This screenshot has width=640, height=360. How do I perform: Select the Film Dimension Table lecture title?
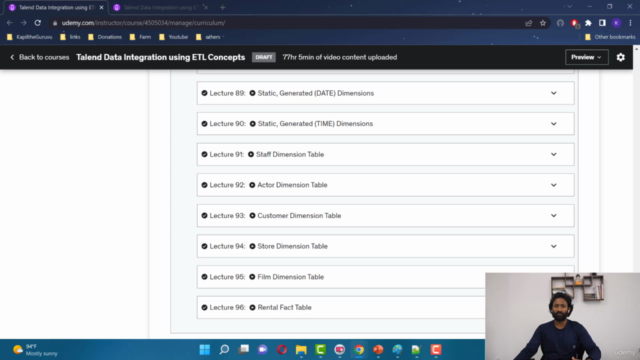[x=291, y=277]
